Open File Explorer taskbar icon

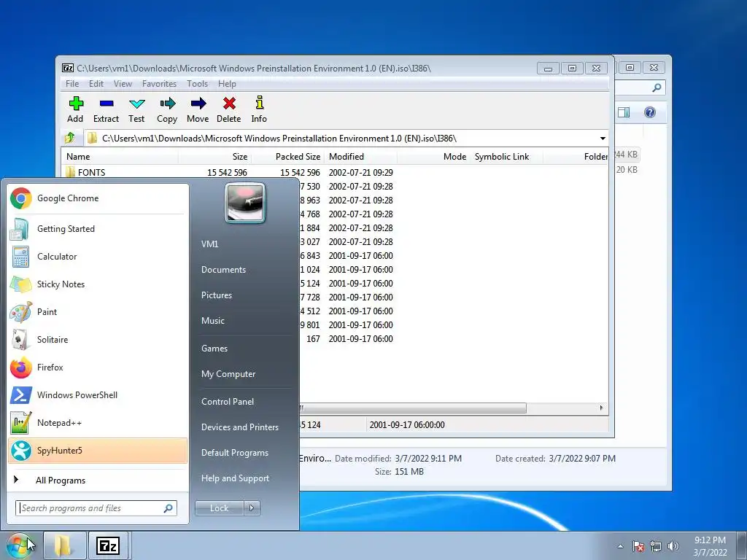point(65,545)
